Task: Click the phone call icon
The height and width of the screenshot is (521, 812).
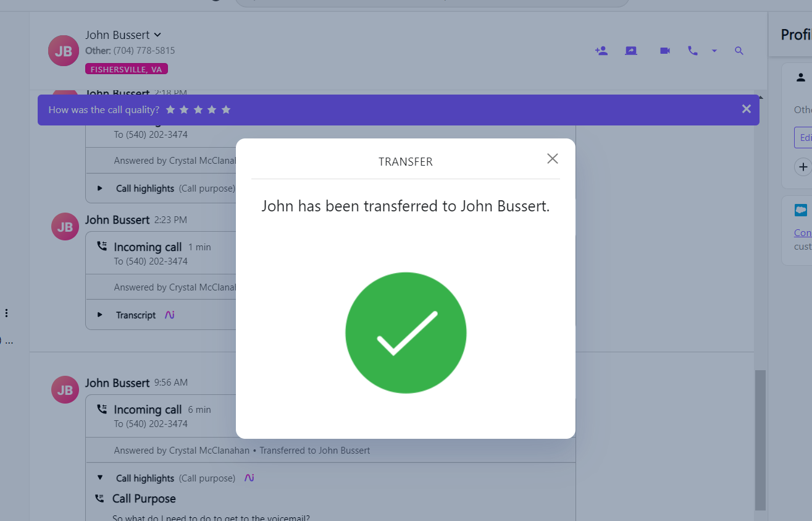Action: (692, 51)
